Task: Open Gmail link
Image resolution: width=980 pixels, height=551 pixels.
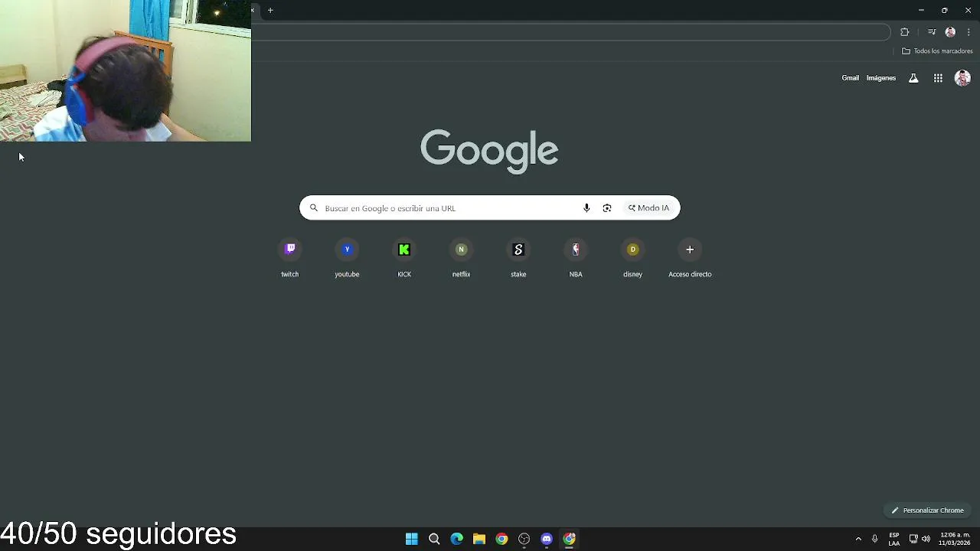Action: pyautogui.click(x=850, y=78)
